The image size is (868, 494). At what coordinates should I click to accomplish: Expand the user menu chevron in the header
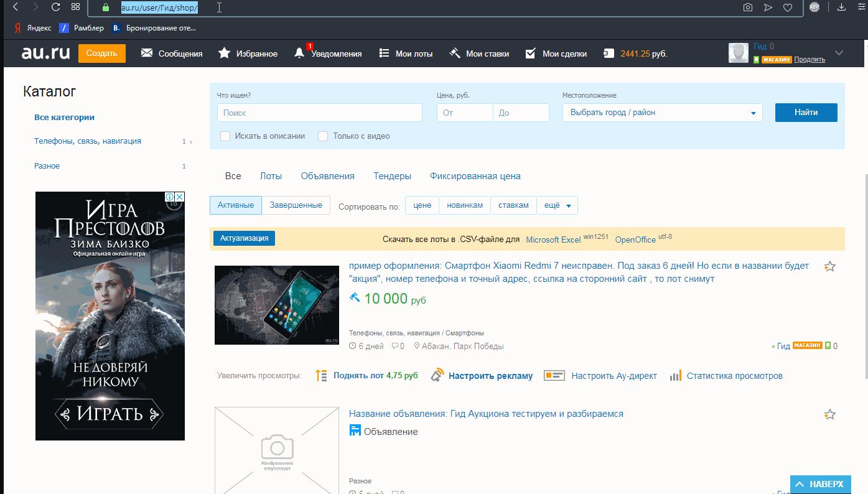(x=839, y=52)
